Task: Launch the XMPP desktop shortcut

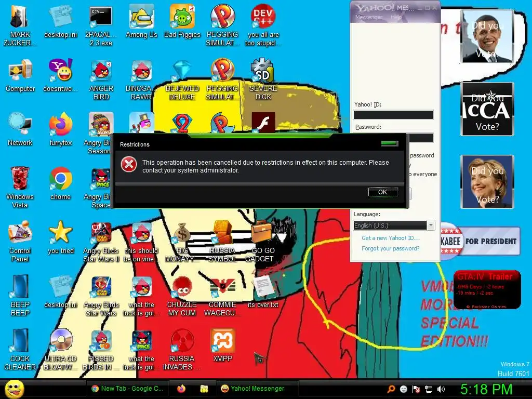Action: [222, 345]
